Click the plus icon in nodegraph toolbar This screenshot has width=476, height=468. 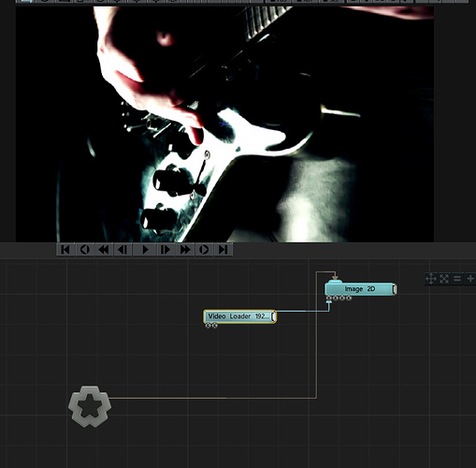(x=470, y=278)
